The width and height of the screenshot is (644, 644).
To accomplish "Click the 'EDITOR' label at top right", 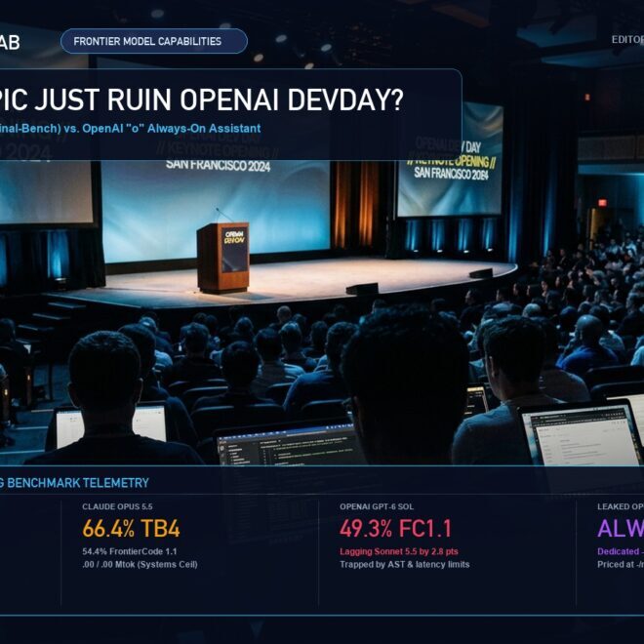I will coord(627,39).
